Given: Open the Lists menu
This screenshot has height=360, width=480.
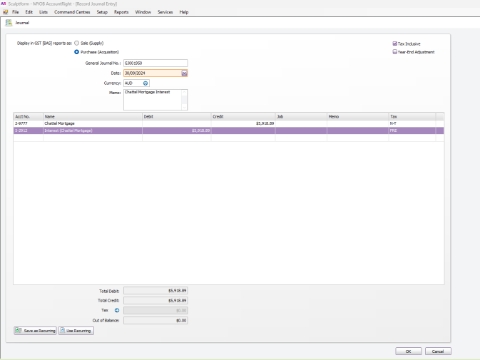Looking at the screenshot, I should pos(43,12).
